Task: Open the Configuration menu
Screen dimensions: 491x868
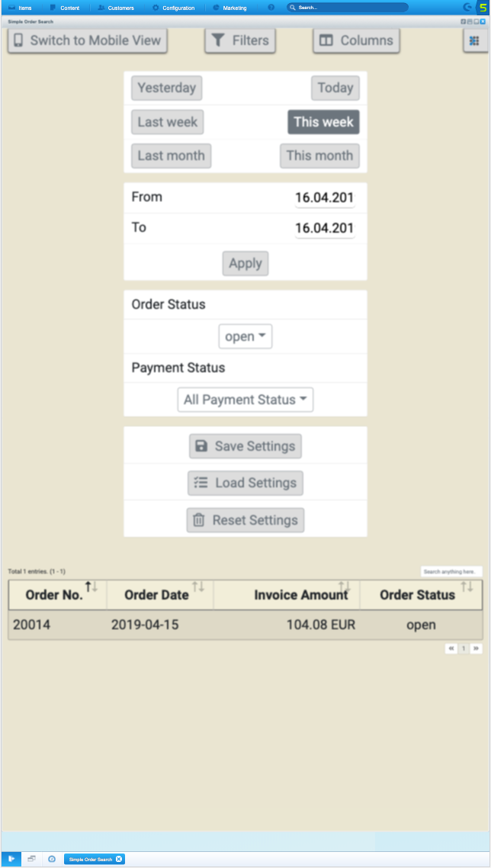Action: tap(173, 8)
